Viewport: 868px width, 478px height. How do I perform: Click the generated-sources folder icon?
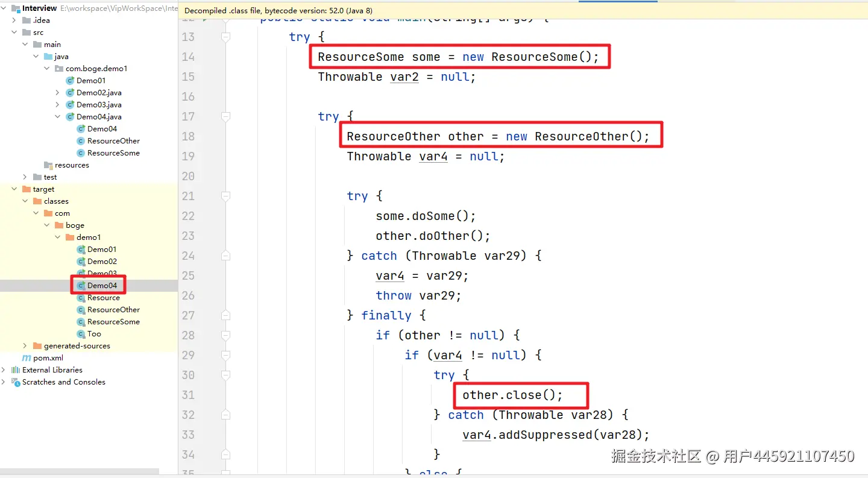point(37,346)
